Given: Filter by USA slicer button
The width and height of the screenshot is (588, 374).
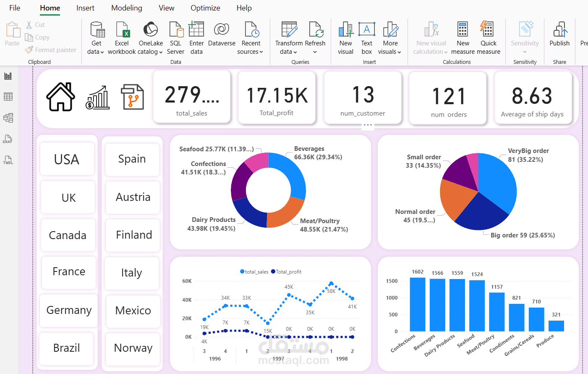Looking at the screenshot, I should [67, 159].
